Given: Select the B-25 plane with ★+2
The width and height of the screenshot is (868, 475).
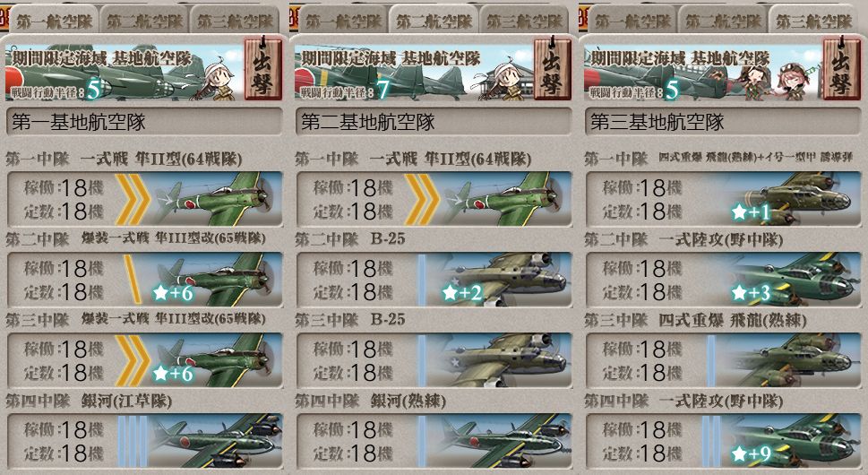Looking at the screenshot, I should click(434, 280).
